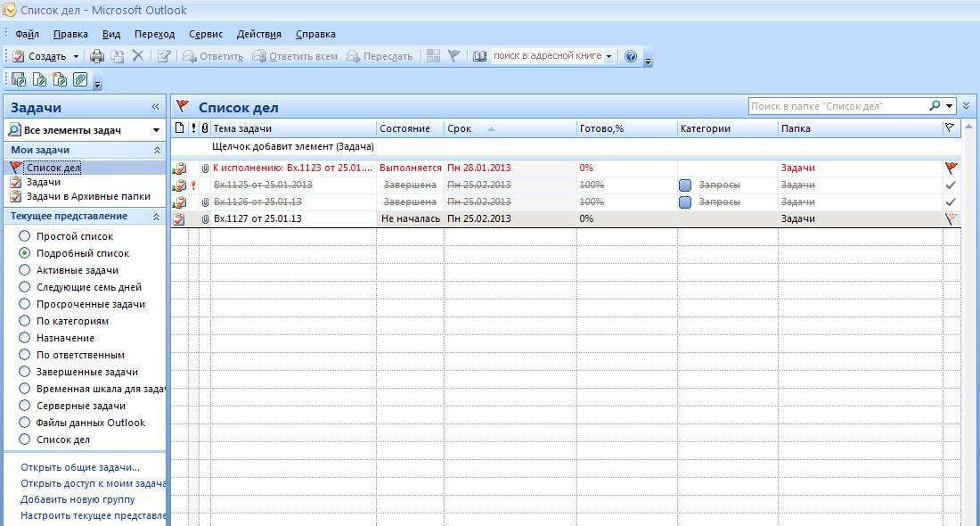
Task: Click the Открыть общие задачи link
Action: (80, 467)
